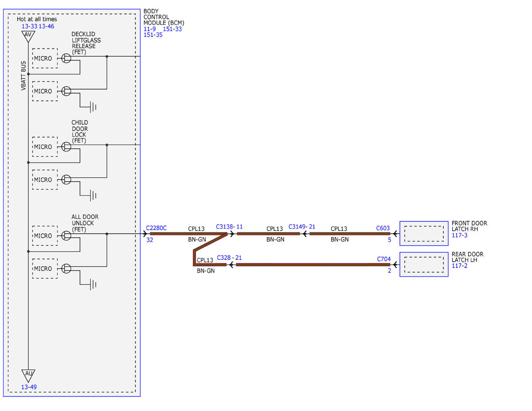Click the AV power triangle symbol

pyautogui.click(x=28, y=36)
